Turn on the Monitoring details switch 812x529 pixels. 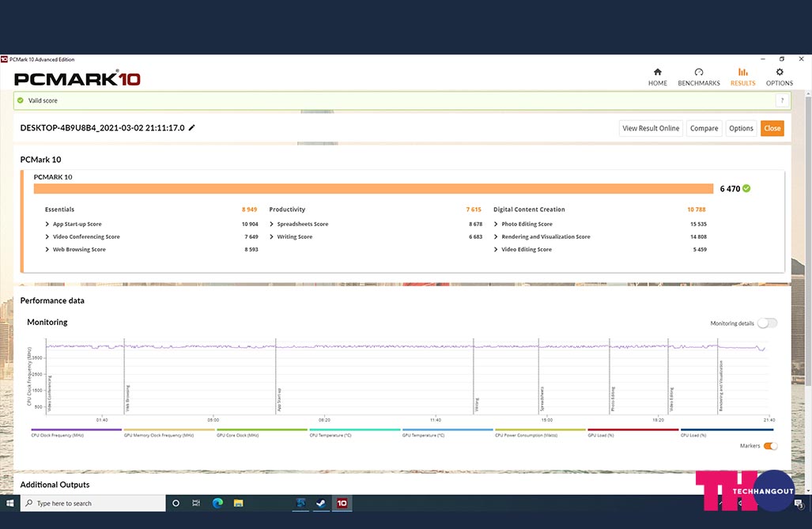(767, 323)
